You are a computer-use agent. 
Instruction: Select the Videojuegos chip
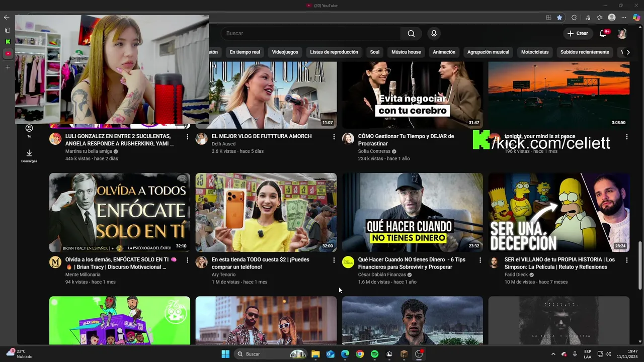coord(285,52)
